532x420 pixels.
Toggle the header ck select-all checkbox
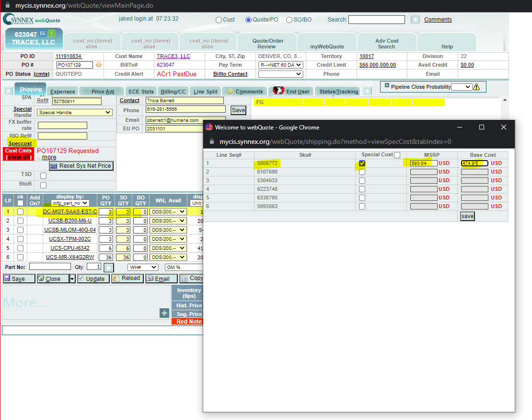[20, 203]
